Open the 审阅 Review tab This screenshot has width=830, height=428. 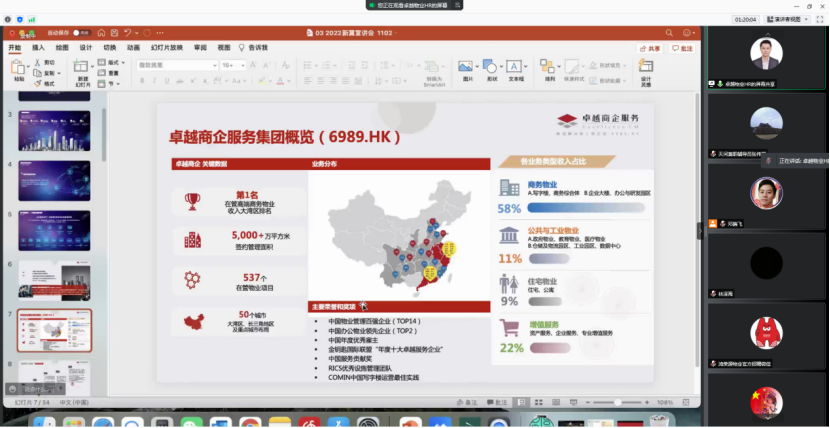tap(200, 48)
